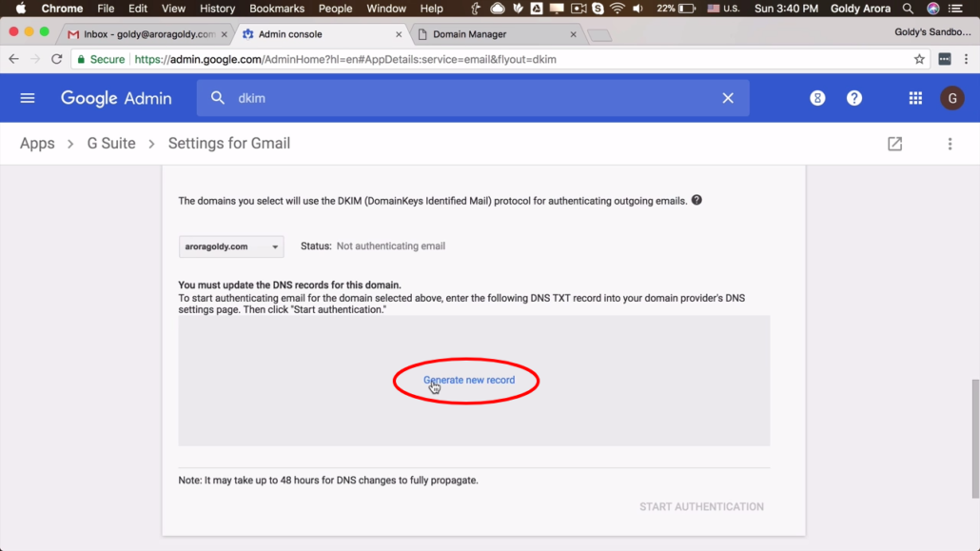
Task: Click the dkim search input field
Action: (473, 98)
